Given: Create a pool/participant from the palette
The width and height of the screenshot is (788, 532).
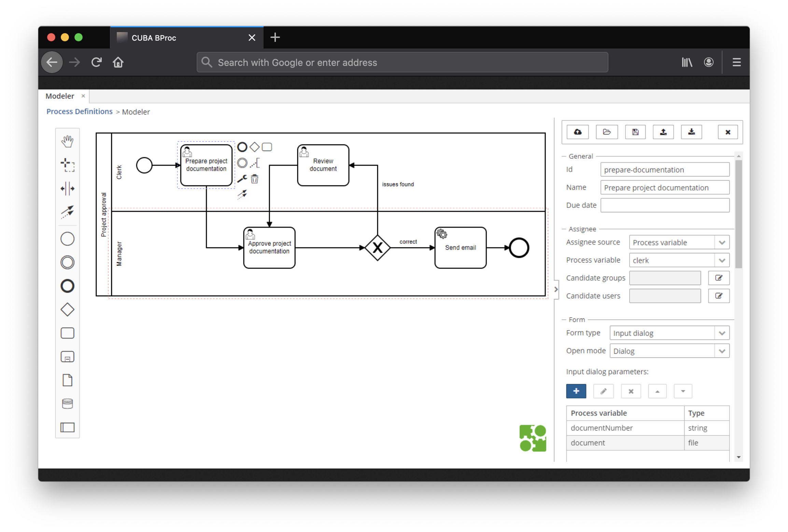Looking at the screenshot, I should tap(67, 427).
